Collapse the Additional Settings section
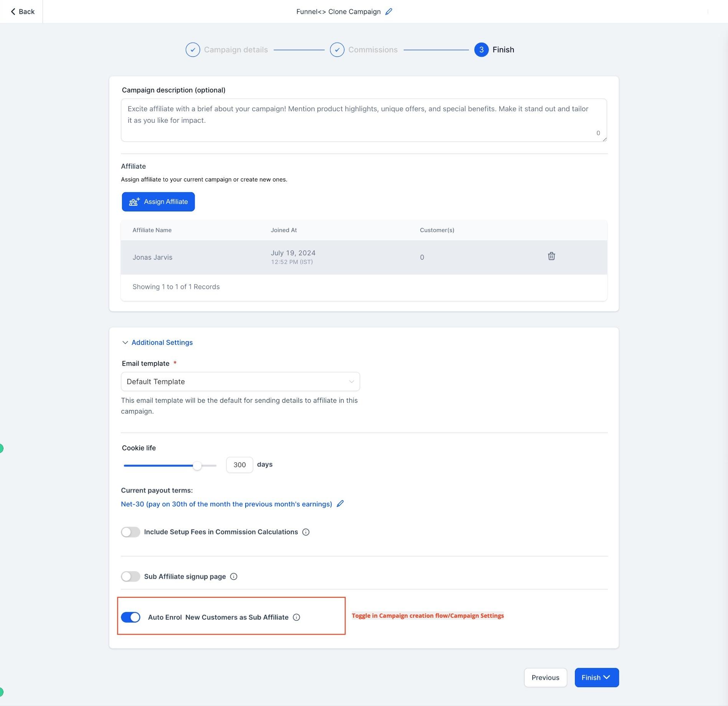The height and width of the screenshot is (706, 728). coord(157,342)
